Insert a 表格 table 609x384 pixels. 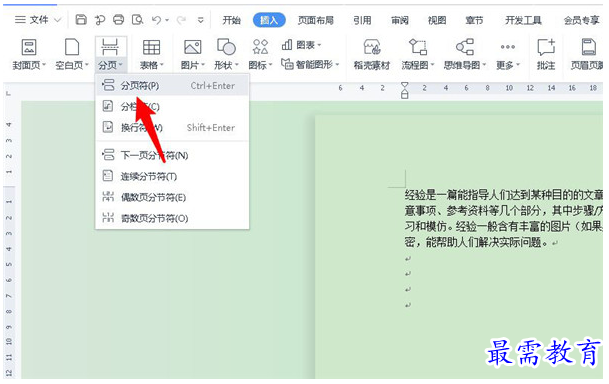tap(151, 54)
